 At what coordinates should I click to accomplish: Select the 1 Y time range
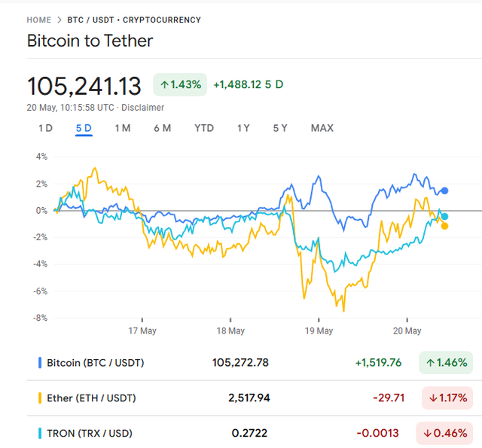coord(243,128)
